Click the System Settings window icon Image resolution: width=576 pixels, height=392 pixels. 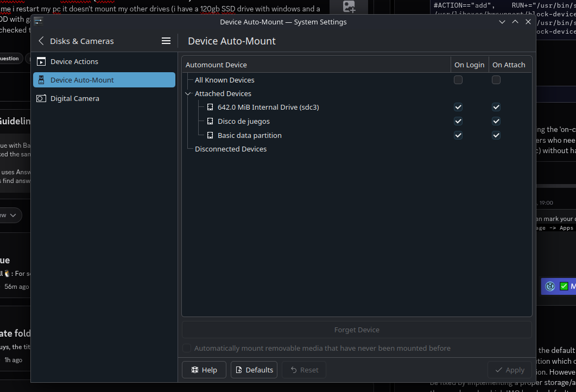pos(38,22)
